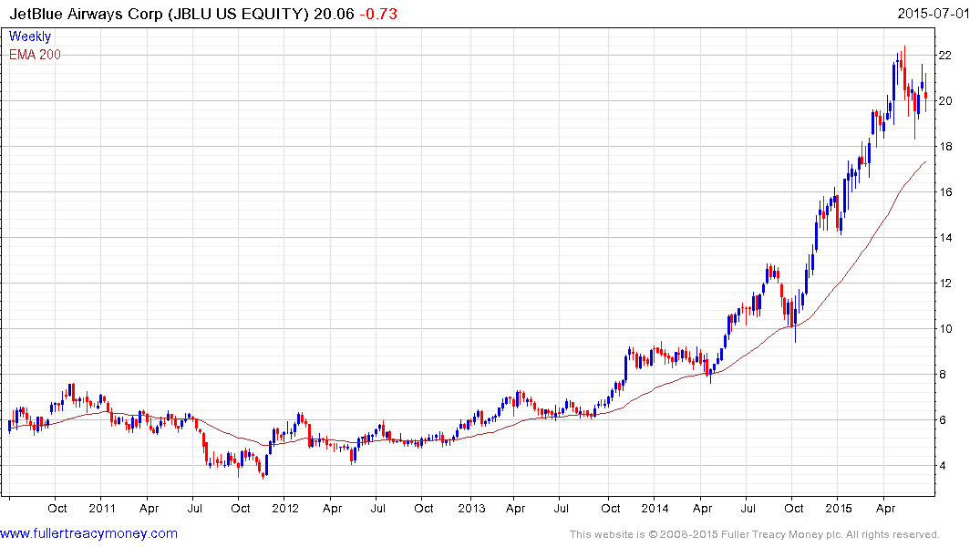Image resolution: width=980 pixels, height=547 pixels.
Task: Click the 6 price axis label
Action: (944, 420)
